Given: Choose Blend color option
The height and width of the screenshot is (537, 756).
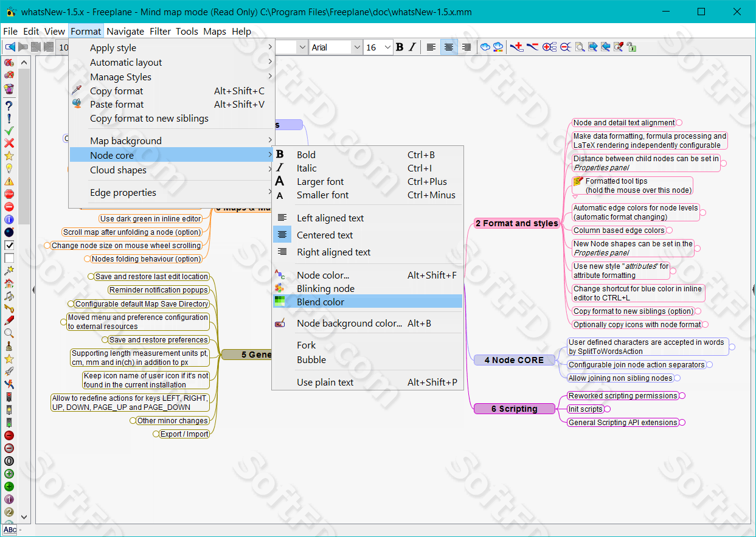Looking at the screenshot, I should coord(367,302).
